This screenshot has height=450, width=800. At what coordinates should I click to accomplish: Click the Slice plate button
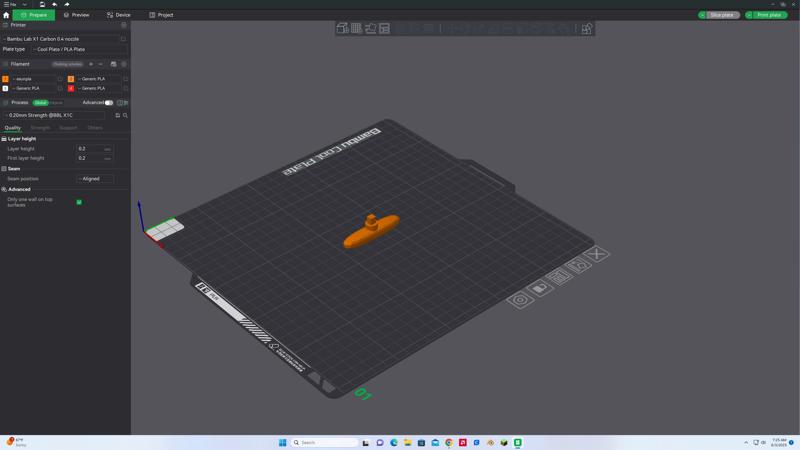click(722, 15)
